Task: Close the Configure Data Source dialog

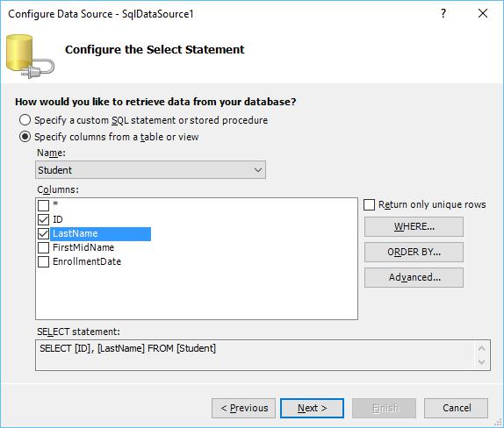Action: (x=482, y=13)
